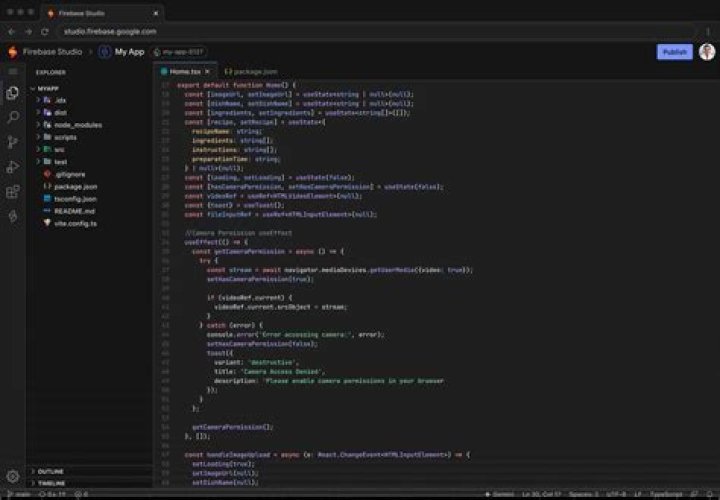The width and height of the screenshot is (720, 500).
Task: Expand the TIMELINE section
Action: click(52, 482)
